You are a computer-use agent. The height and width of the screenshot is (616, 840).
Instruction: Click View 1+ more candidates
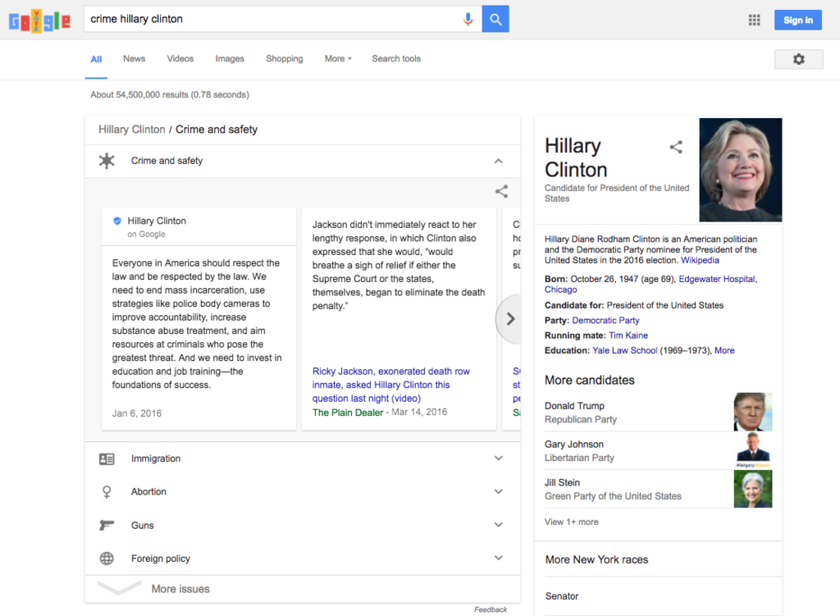572,522
